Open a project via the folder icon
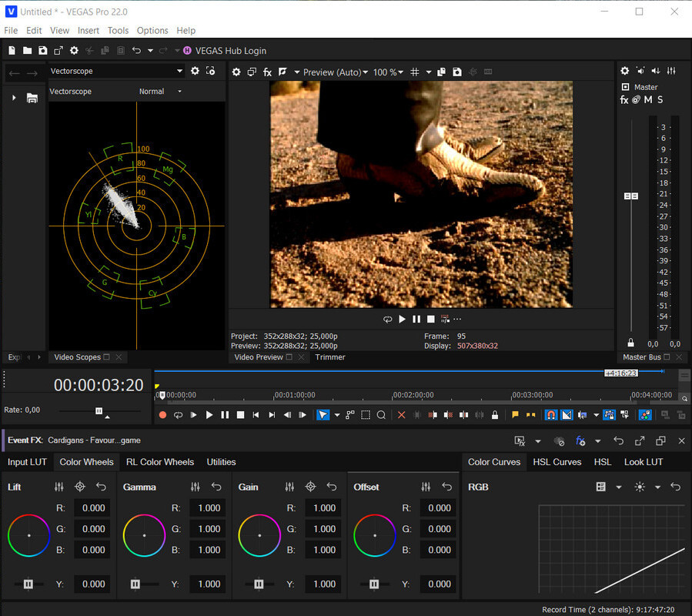The height and width of the screenshot is (616, 692). pos(28,51)
